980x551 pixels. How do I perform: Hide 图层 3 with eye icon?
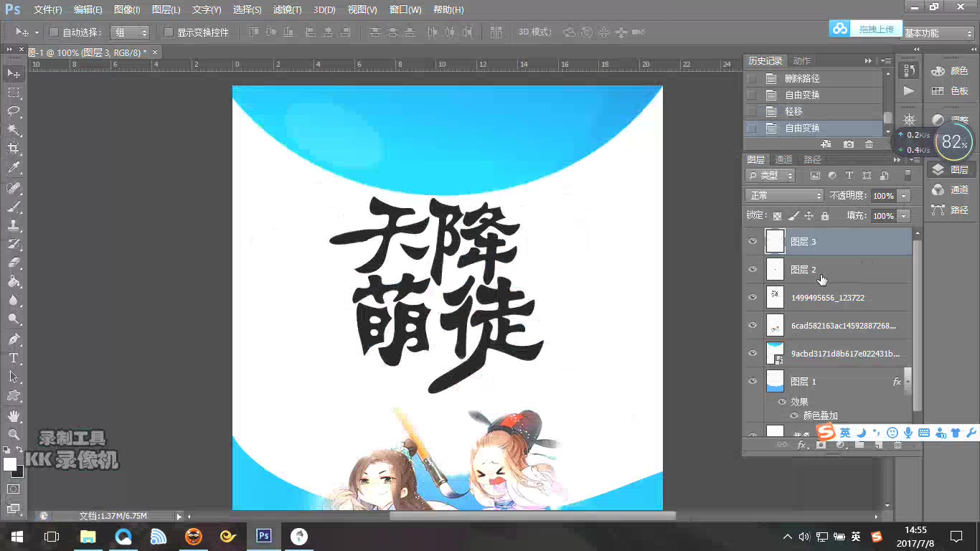pos(753,242)
